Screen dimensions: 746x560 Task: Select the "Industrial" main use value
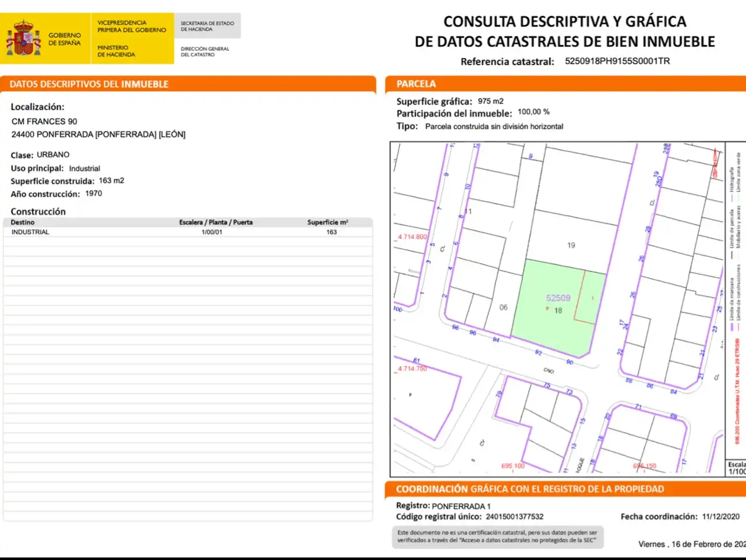pos(85,168)
